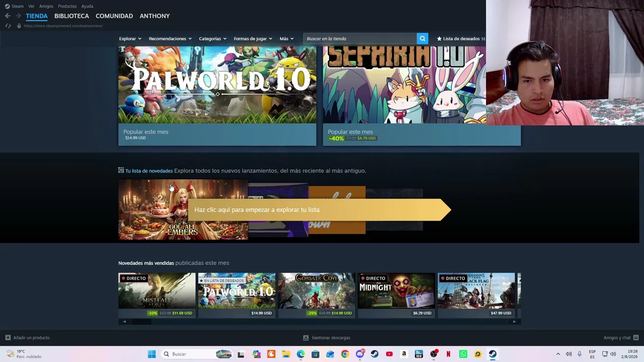This screenshot has height=362, width=644.
Task: Open WhatsApp from the taskbar
Action: tap(463, 354)
